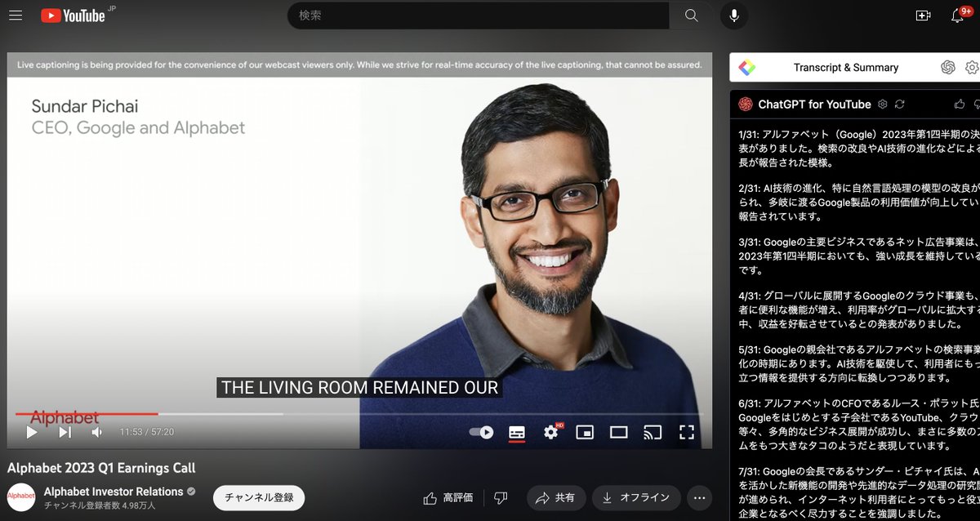Screen dimensions: 980x521
Task: Open player settings gear with HD badge
Action: pyautogui.click(x=552, y=431)
